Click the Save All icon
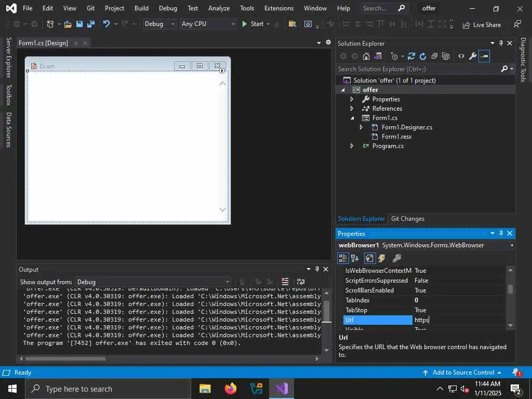The image size is (532, 399). point(91,24)
